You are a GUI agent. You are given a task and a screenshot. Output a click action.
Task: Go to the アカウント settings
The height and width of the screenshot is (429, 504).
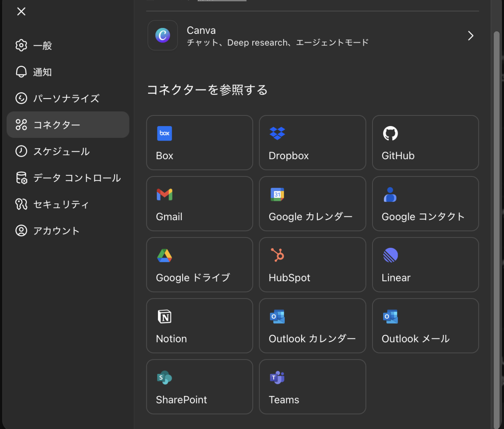[68, 230]
